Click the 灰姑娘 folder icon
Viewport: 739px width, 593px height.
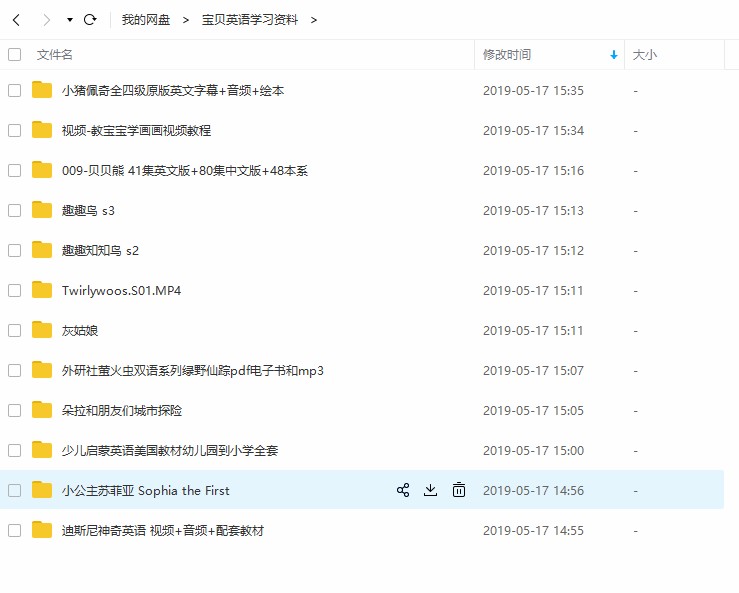(42, 330)
